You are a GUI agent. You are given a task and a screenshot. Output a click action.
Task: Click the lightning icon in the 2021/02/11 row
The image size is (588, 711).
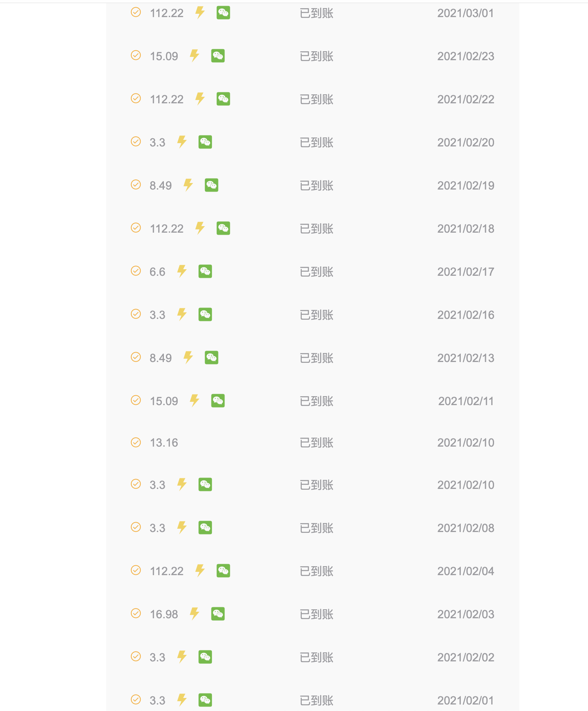point(195,401)
